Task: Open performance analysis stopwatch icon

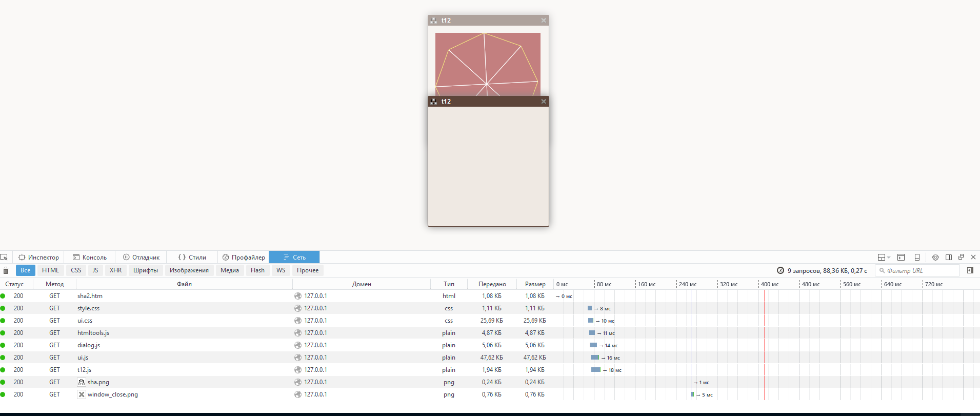Action: point(780,270)
